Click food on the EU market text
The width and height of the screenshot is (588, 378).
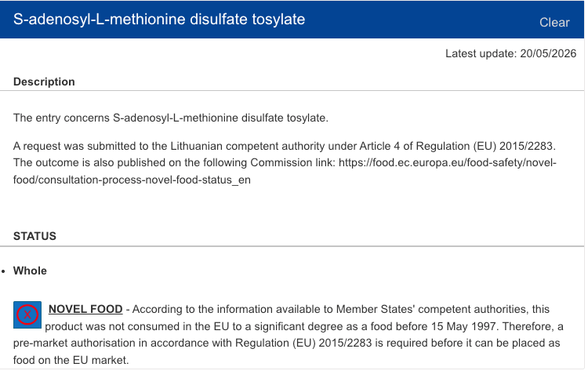tap(71, 360)
